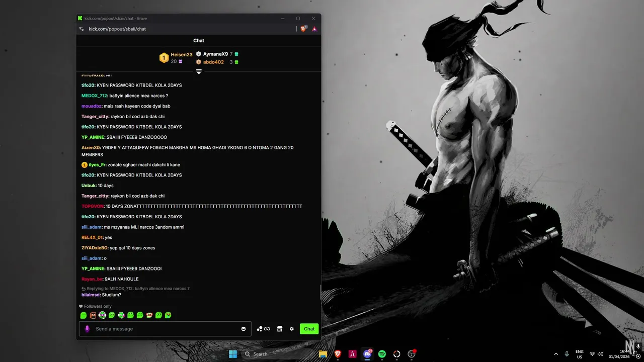Click username mouadbz in chat

tap(92, 106)
